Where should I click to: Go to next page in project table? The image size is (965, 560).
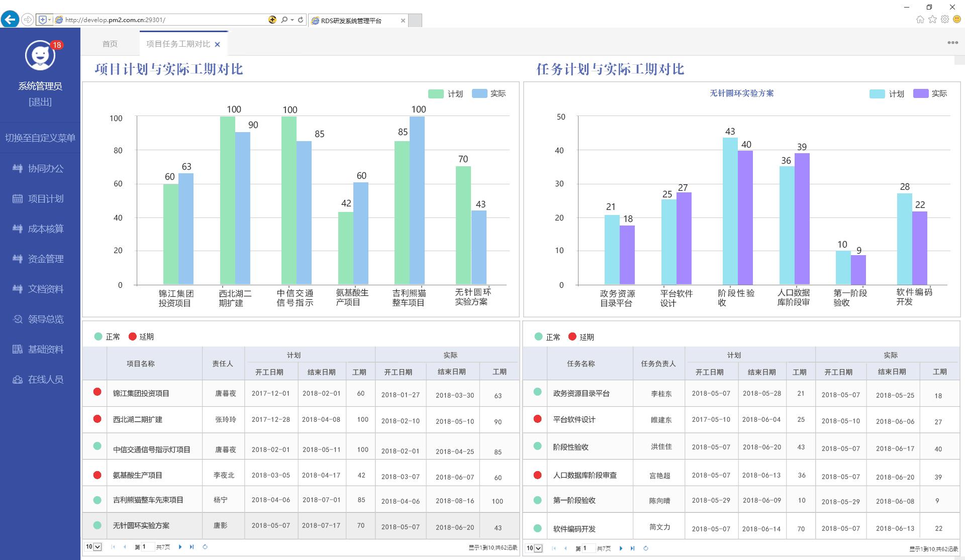[180, 547]
